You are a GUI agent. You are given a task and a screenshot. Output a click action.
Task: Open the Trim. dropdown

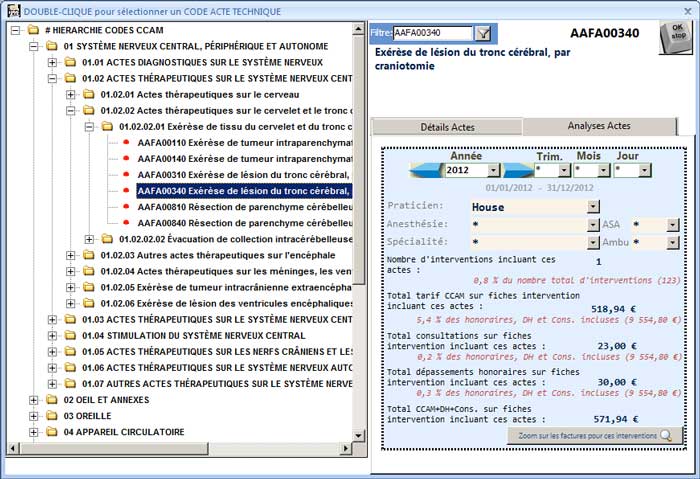tap(564, 170)
